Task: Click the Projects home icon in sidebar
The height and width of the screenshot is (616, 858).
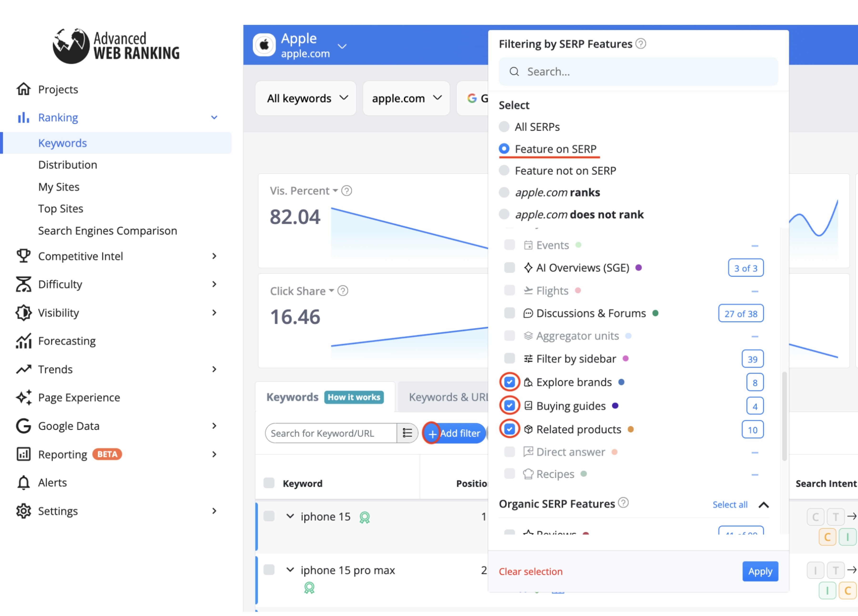Action: pos(23,89)
